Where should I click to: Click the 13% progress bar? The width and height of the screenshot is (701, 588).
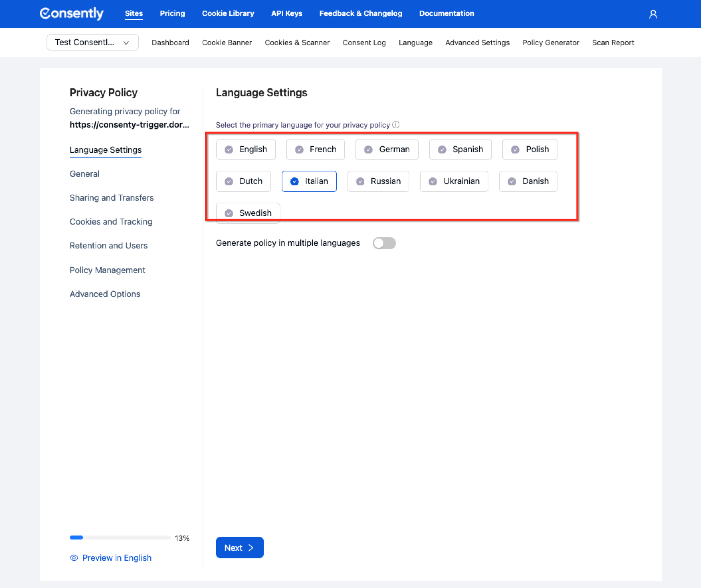120,537
